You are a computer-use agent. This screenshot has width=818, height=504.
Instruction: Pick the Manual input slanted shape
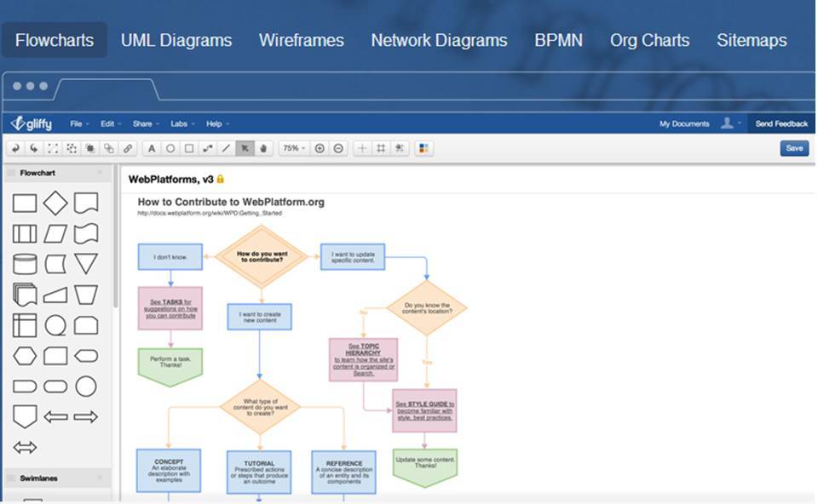click(x=55, y=295)
